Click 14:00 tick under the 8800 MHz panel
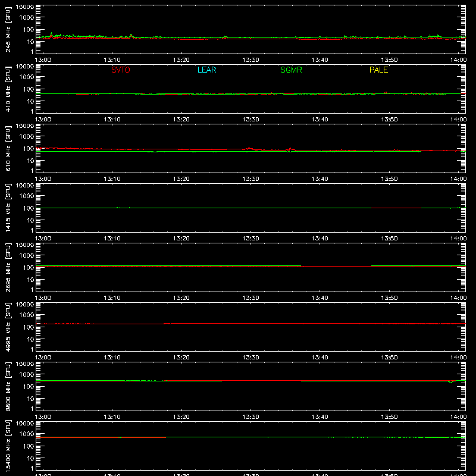 pos(458,417)
